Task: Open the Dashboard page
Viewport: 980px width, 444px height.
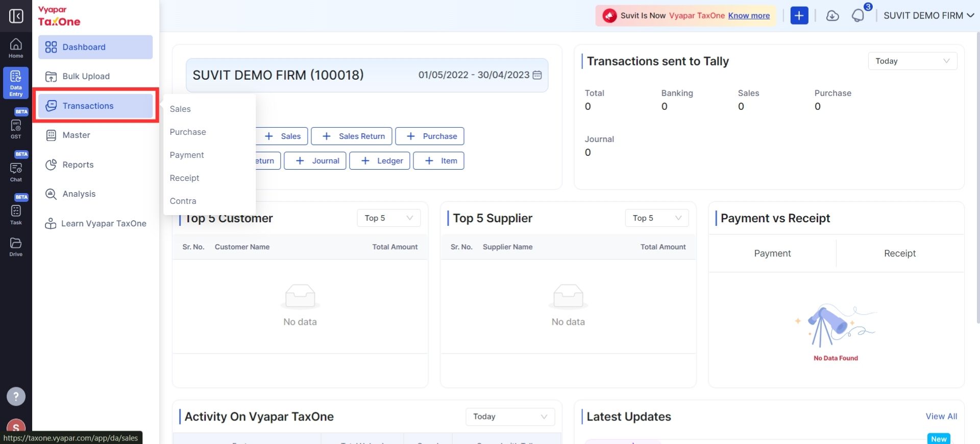Action: [x=95, y=47]
